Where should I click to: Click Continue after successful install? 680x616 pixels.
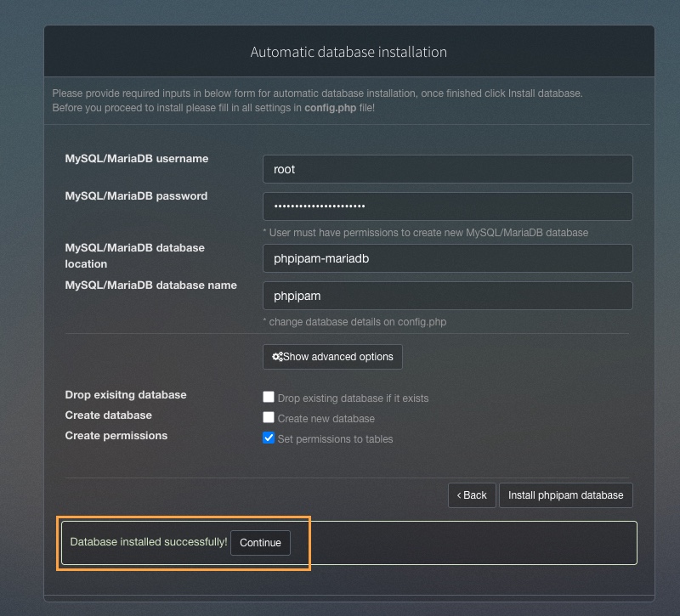pyautogui.click(x=260, y=543)
